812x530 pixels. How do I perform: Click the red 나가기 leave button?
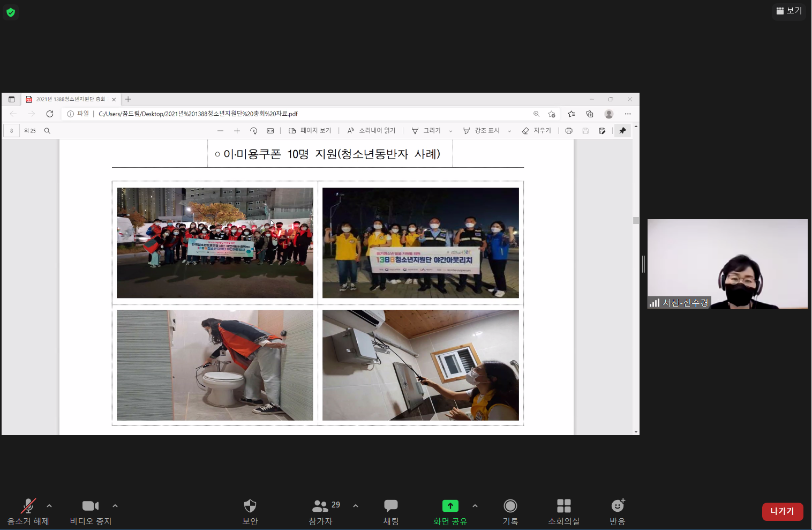pos(782,511)
